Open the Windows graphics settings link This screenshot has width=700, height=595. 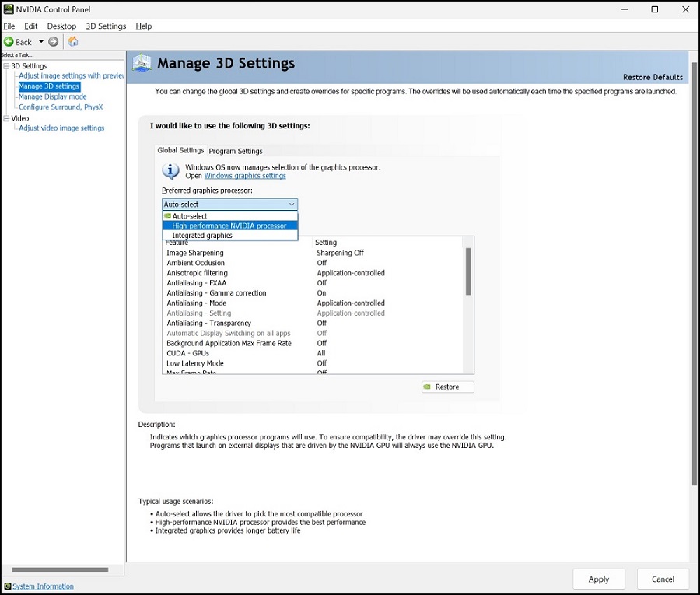[x=245, y=176]
